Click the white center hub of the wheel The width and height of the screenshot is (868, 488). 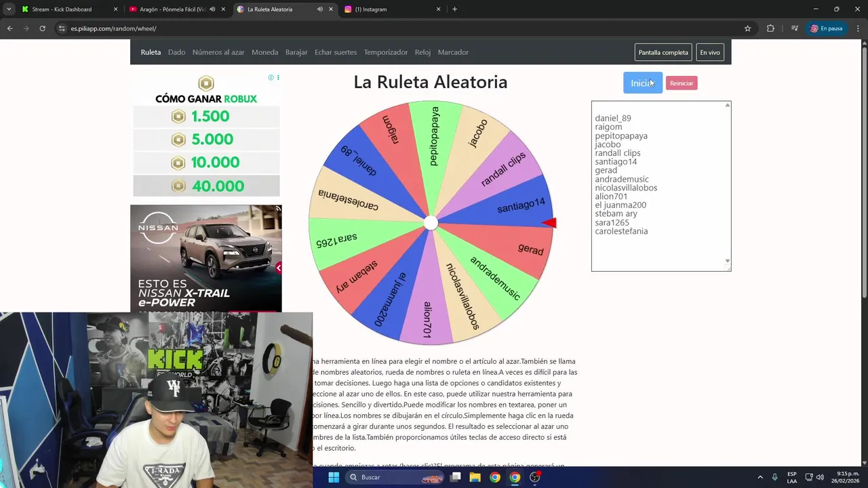click(431, 223)
